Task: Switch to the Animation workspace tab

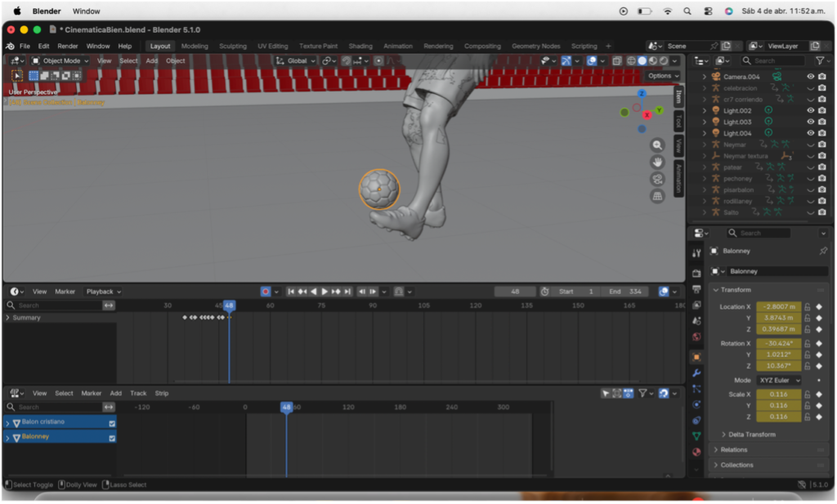Action: click(x=398, y=46)
